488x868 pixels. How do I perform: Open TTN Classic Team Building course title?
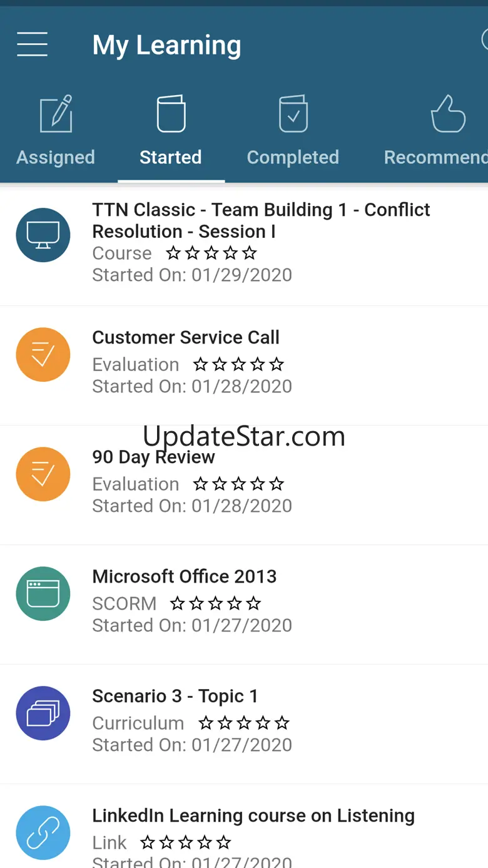[x=261, y=220]
